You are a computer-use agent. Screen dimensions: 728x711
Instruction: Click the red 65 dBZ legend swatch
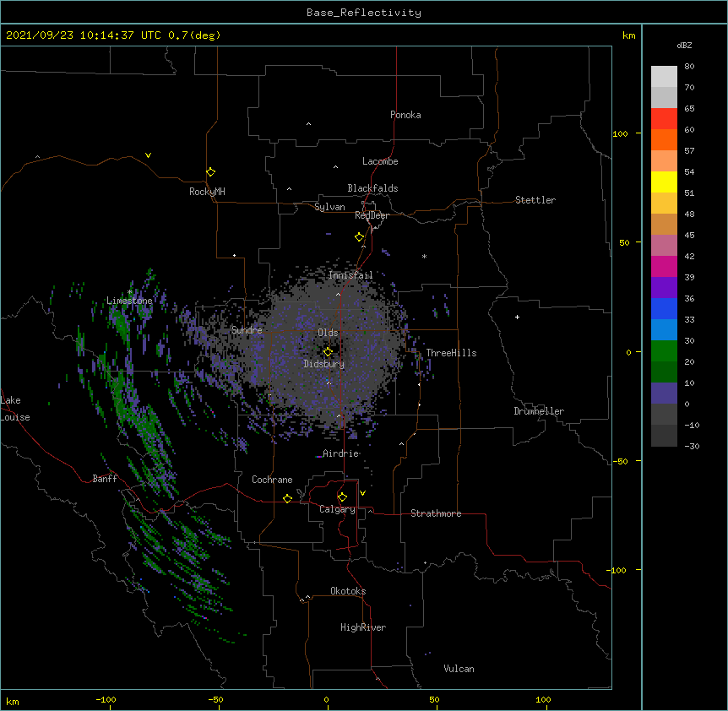tap(664, 119)
